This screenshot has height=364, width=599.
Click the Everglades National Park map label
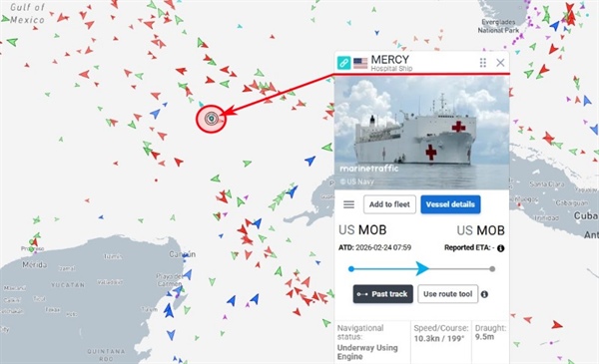pyautogui.click(x=498, y=26)
